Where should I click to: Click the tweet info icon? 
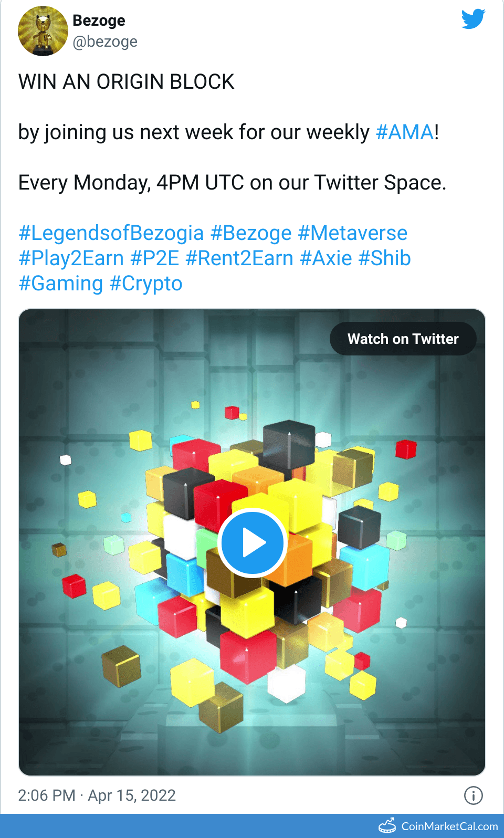(473, 795)
